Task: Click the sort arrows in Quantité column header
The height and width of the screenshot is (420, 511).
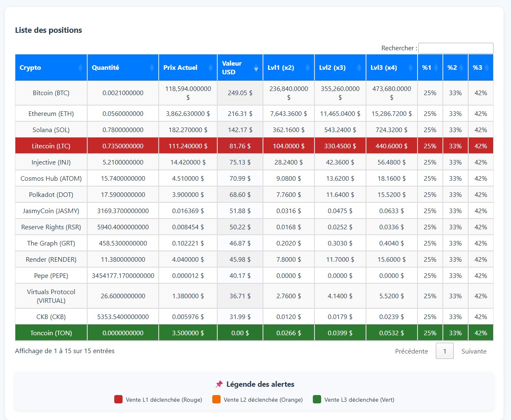Action: coord(152,68)
